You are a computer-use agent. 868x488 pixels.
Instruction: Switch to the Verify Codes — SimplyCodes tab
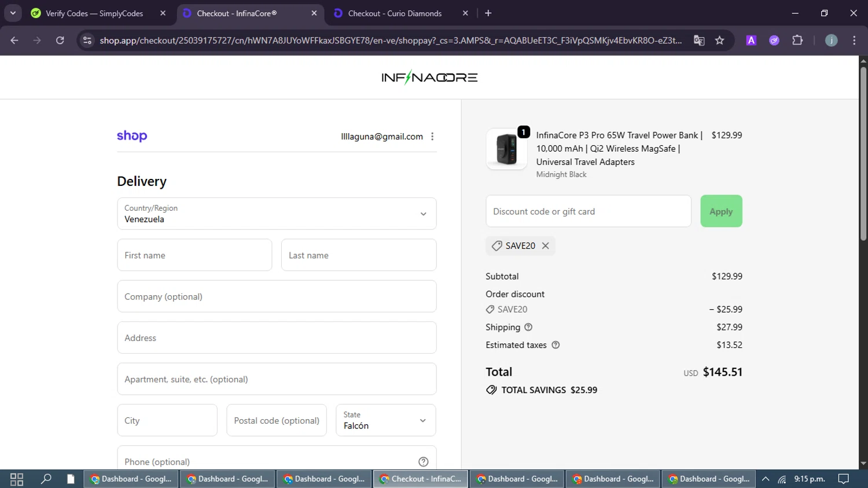click(x=94, y=13)
